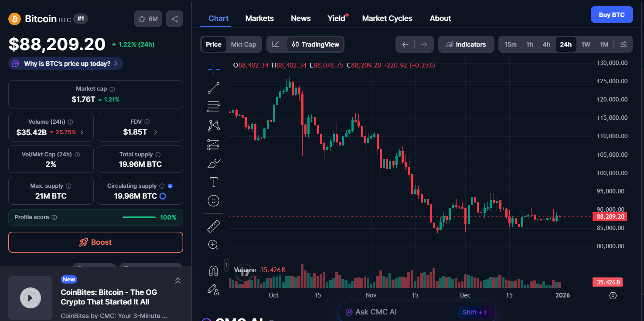Viewport: 644px width, 321px height.
Task: Enable magnet mode on the chart
Action: (214, 270)
